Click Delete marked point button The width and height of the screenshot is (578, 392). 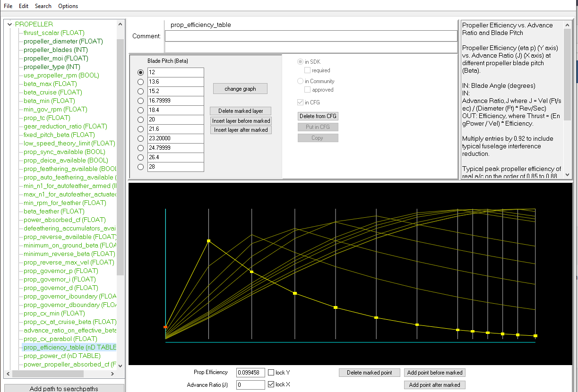(370, 373)
